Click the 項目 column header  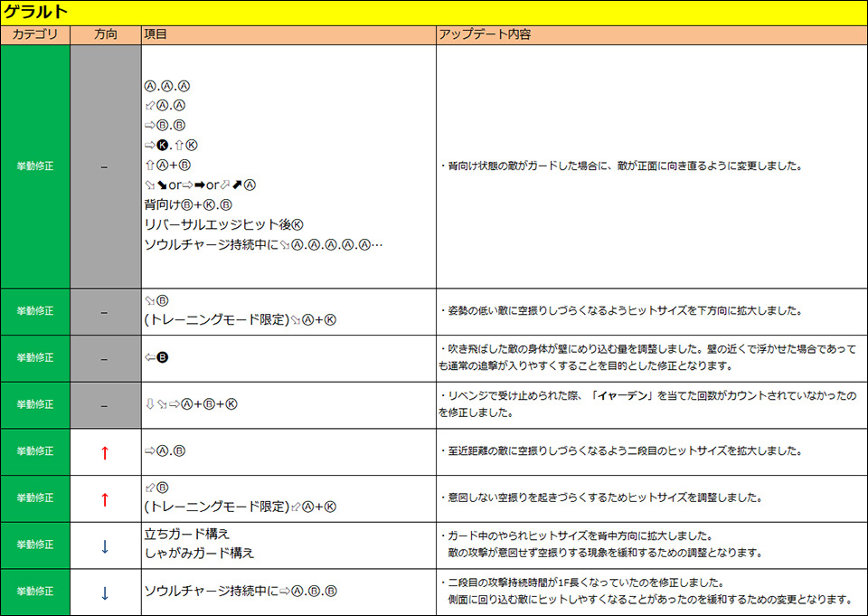156,34
